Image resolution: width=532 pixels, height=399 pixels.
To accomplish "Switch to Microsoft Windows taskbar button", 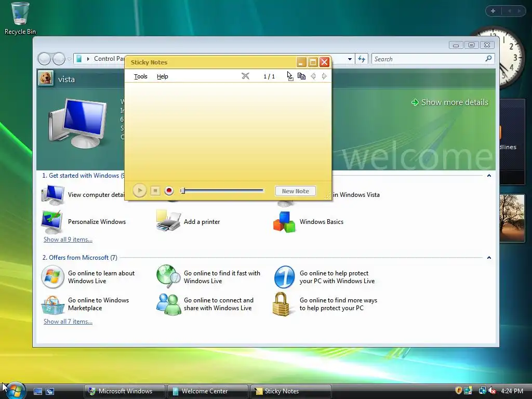I will click(125, 391).
